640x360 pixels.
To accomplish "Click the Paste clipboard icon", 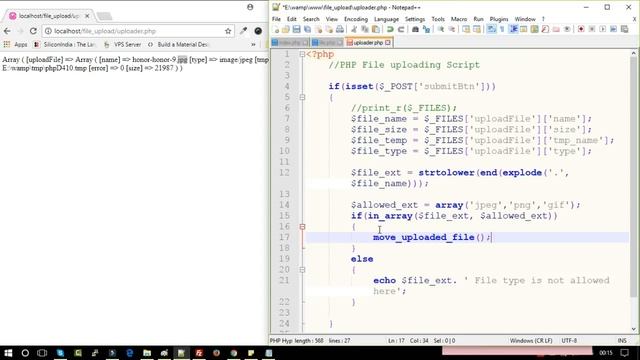I will tap(376, 29).
